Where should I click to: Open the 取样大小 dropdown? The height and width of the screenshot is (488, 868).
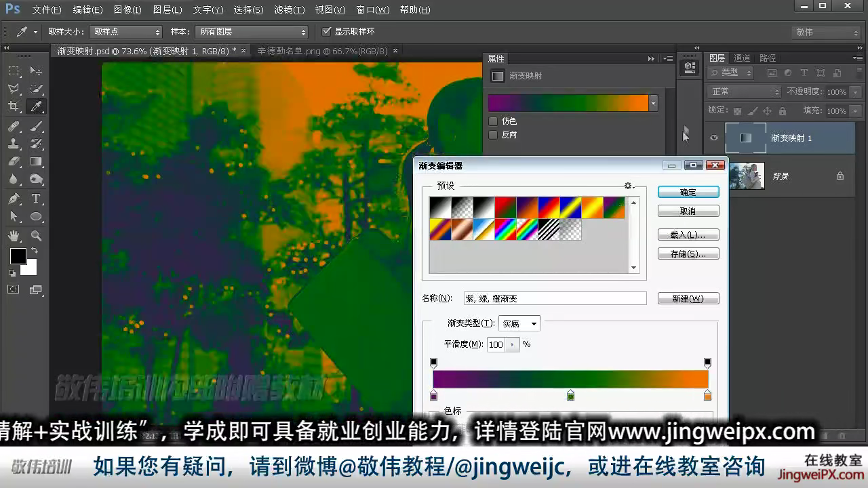125,32
